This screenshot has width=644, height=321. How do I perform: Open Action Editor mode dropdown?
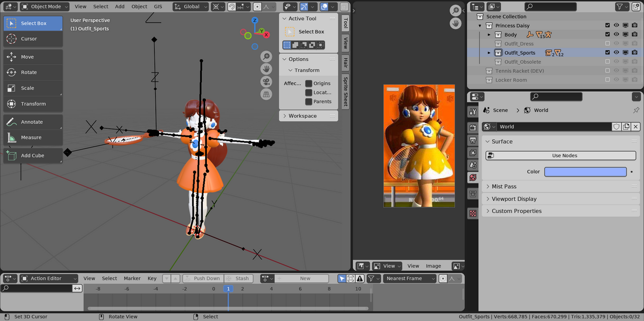point(49,279)
